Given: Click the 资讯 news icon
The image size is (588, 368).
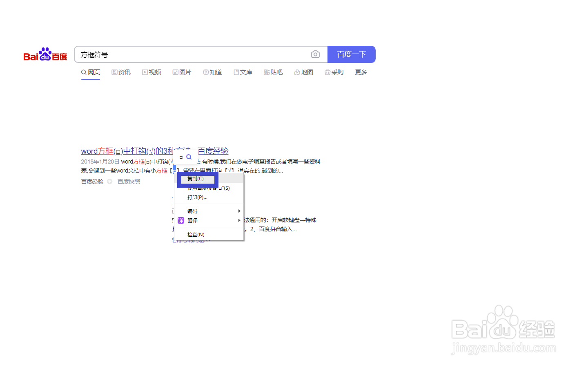Looking at the screenshot, I should tap(114, 72).
